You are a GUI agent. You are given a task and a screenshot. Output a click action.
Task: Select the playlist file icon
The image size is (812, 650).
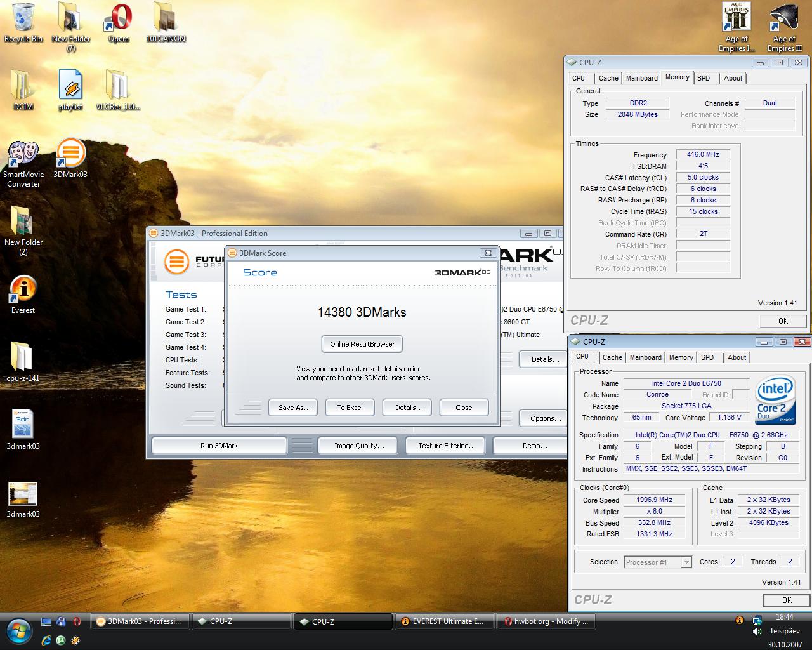click(x=70, y=90)
